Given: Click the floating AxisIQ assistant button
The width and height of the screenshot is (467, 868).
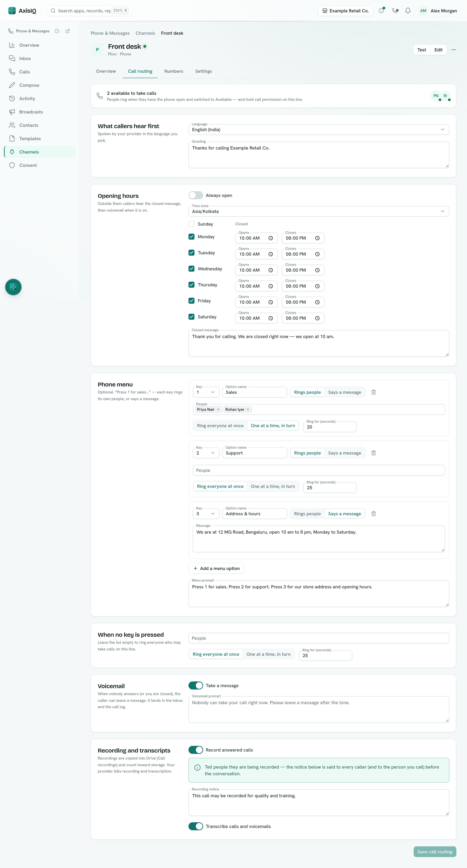Looking at the screenshot, I should click(x=13, y=287).
